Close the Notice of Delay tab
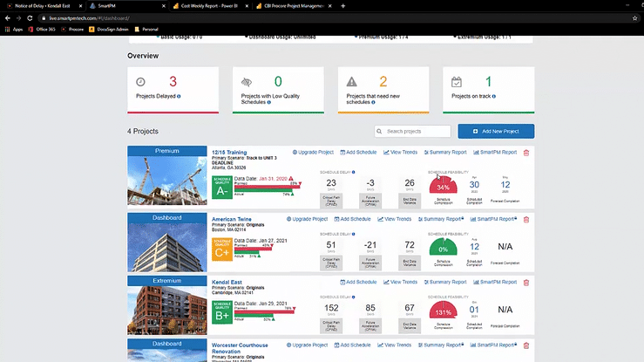 (x=80, y=6)
